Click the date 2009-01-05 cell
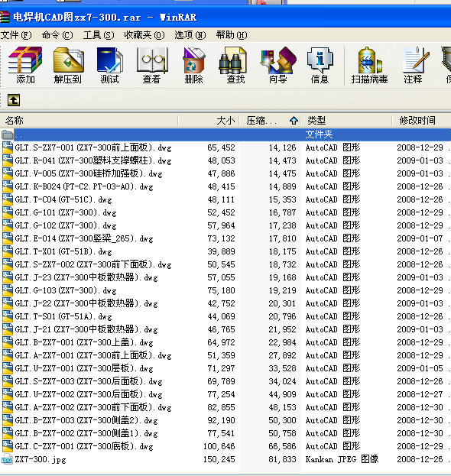This screenshot has height=476, width=451. [420, 368]
